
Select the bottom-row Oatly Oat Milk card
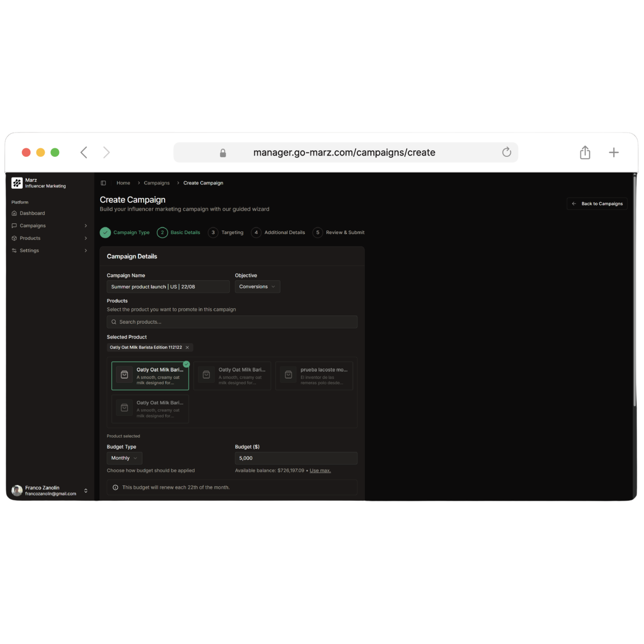click(x=150, y=409)
